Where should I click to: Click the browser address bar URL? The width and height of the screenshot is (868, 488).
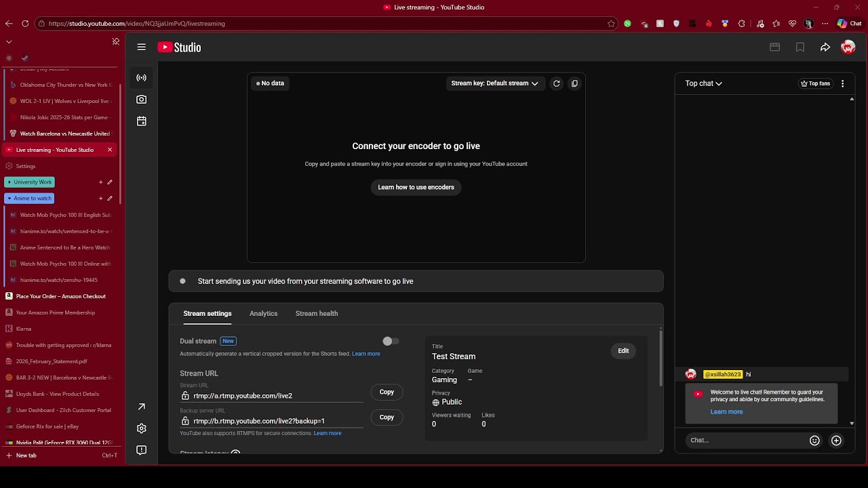point(137,23)
